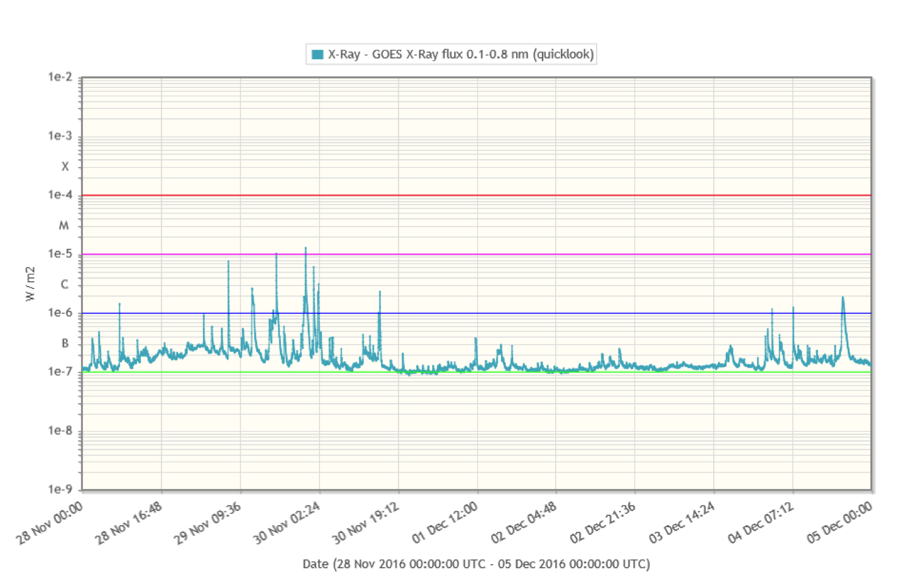Click the 30 Nov 02:24 tick label
The width and height of the screenshot is (924, 572).
[x=286, y=523]
